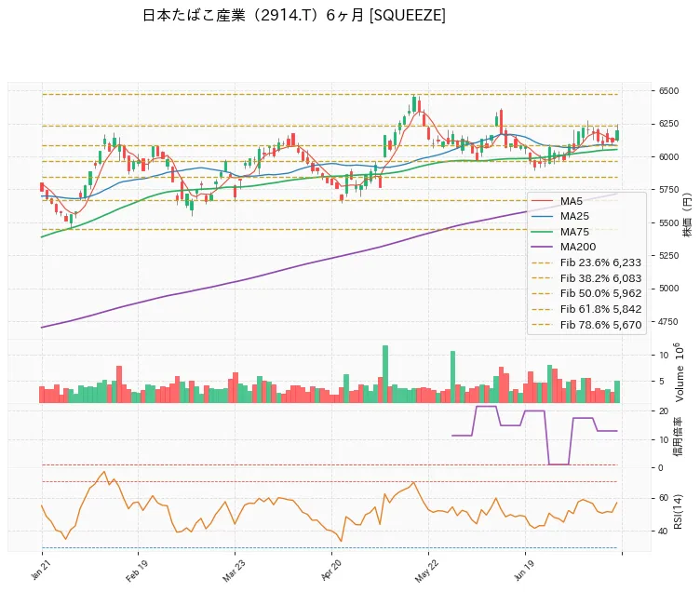Click the chart title 日本たばこ産業（2914.T）6ヶ月
The image size is (700, 592).
(253, 15)
